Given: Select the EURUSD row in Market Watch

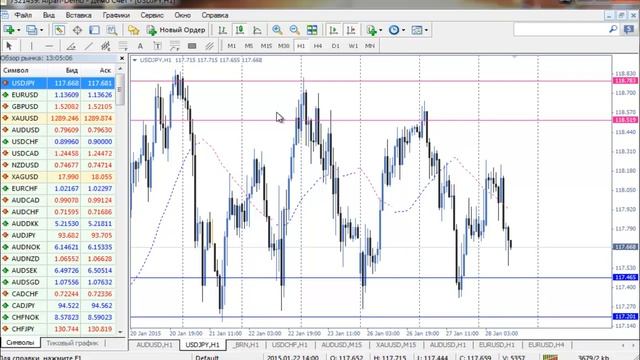Looking at the screenshot, I should pos(58,95).
